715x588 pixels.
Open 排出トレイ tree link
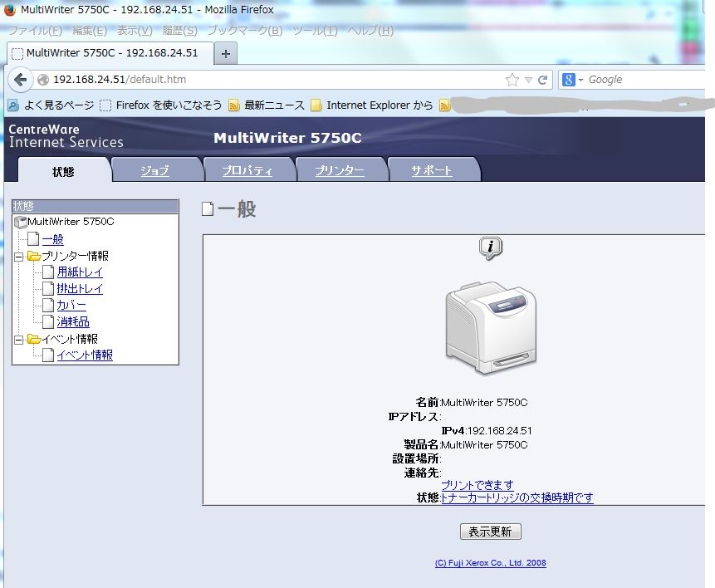pos(80,289)
